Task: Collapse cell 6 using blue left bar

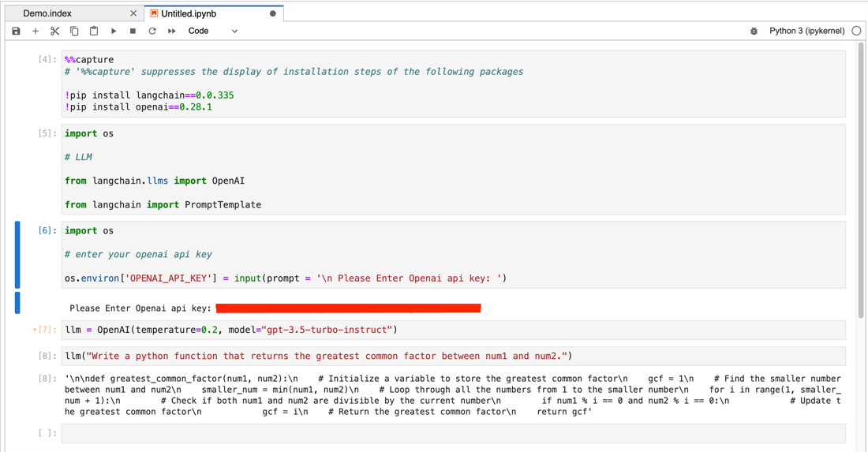Action: [x=17, y=255]
